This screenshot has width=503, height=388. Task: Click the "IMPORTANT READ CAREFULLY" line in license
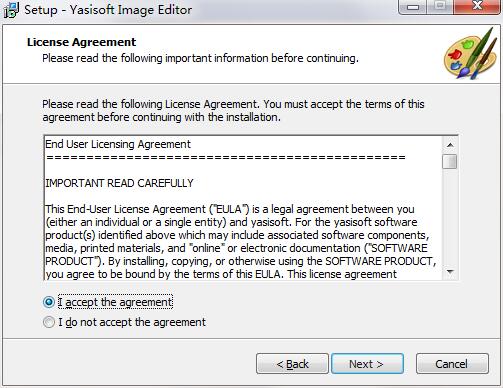119,183
